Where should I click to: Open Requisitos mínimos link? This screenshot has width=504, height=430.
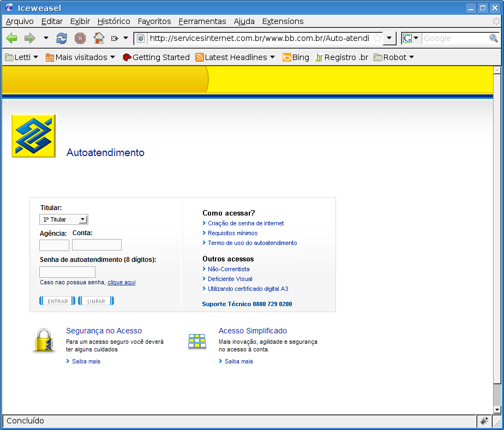(233, 233)
